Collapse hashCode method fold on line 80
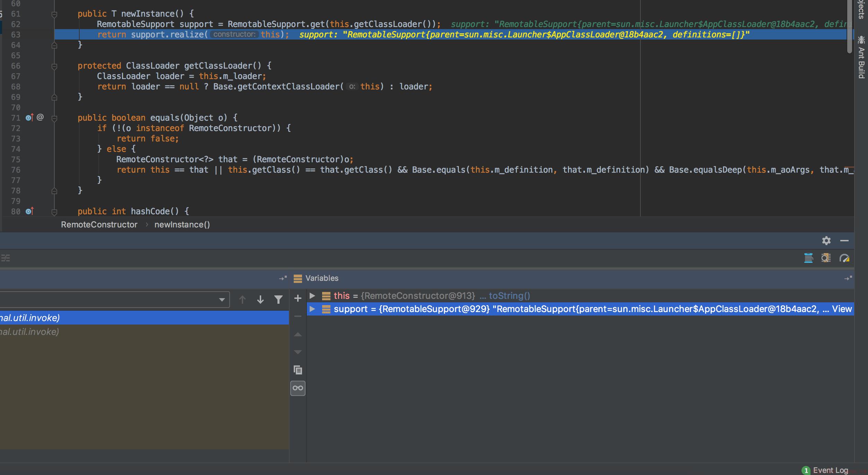 [54, 211]
